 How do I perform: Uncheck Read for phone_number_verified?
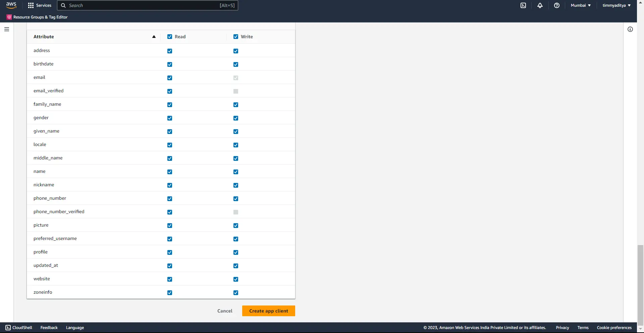point(170,212)
